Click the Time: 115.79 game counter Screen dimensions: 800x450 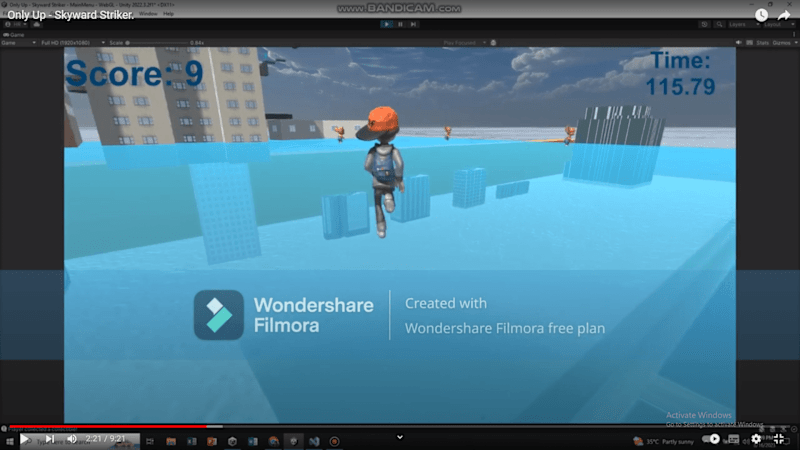coord(681,74)
